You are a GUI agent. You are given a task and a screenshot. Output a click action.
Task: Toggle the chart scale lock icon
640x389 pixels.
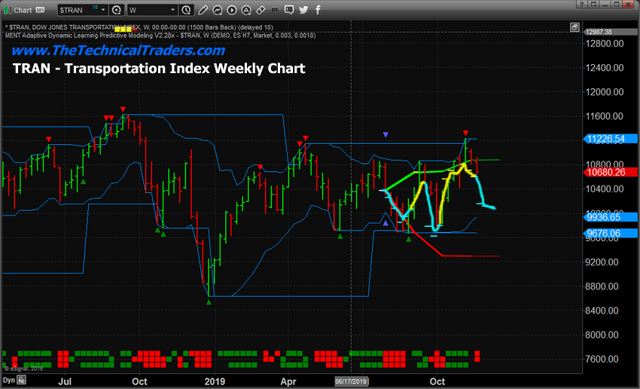click(x=575, y=27)
